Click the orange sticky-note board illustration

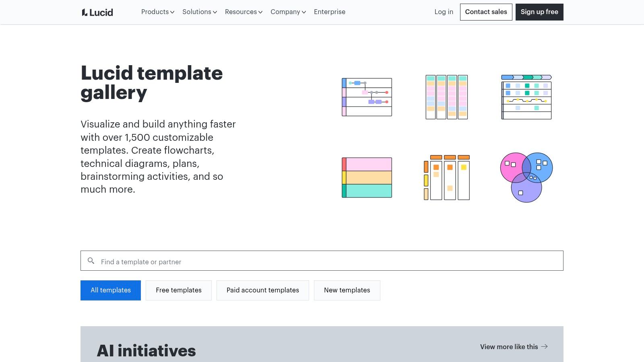click(447, 177)
